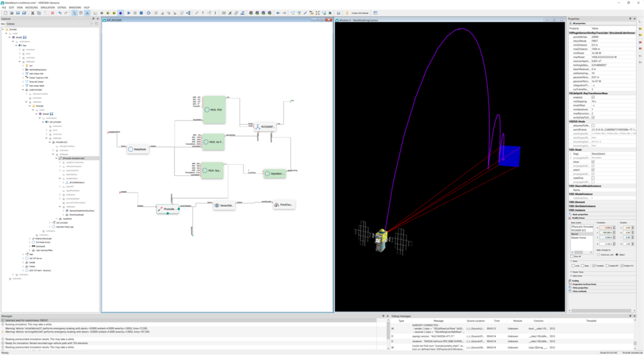The height and width of the screenshot is (355, 644).
Task: Toggle the 'Show All' checkbox
Action: 573,256
